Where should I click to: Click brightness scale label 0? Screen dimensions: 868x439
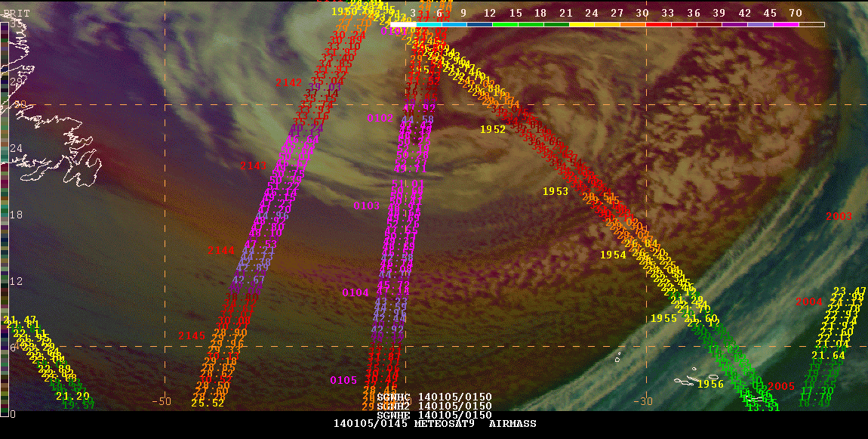pos(13,414)
